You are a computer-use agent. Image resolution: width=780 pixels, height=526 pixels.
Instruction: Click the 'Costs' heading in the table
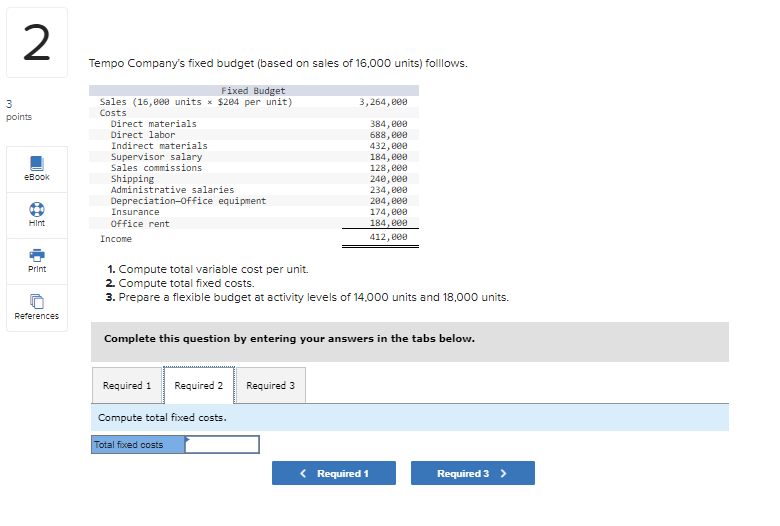click(x=113, y=113)
